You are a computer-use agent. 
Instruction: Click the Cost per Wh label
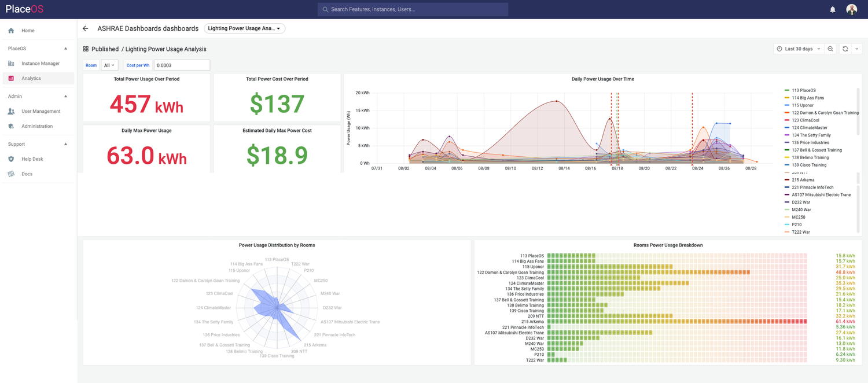[x=138, y=65]
